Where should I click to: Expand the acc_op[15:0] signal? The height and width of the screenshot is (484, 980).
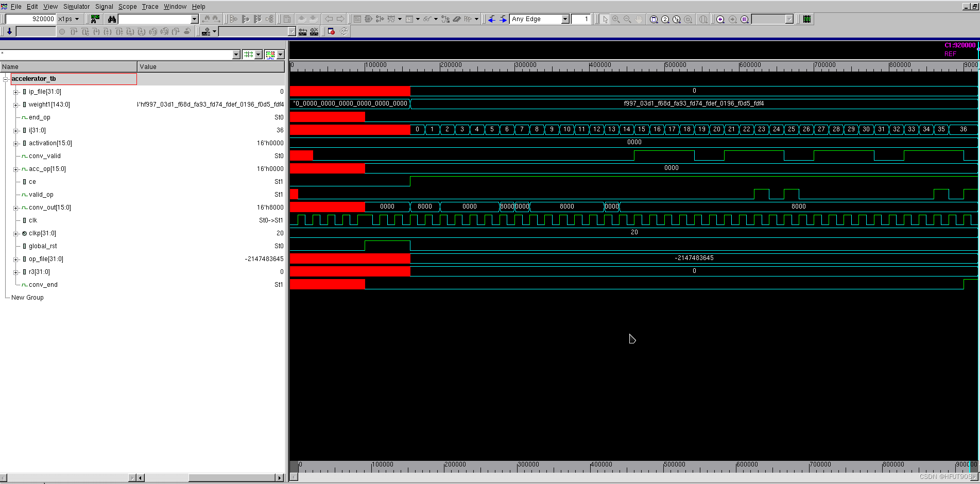pyautogui.click(x=16, y=169)
